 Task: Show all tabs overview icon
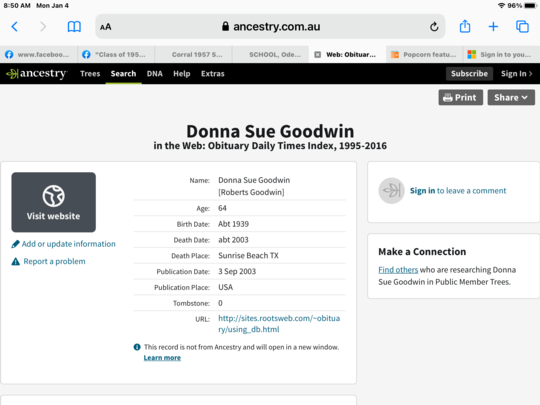pyautogui.click(x=522, y=27)
